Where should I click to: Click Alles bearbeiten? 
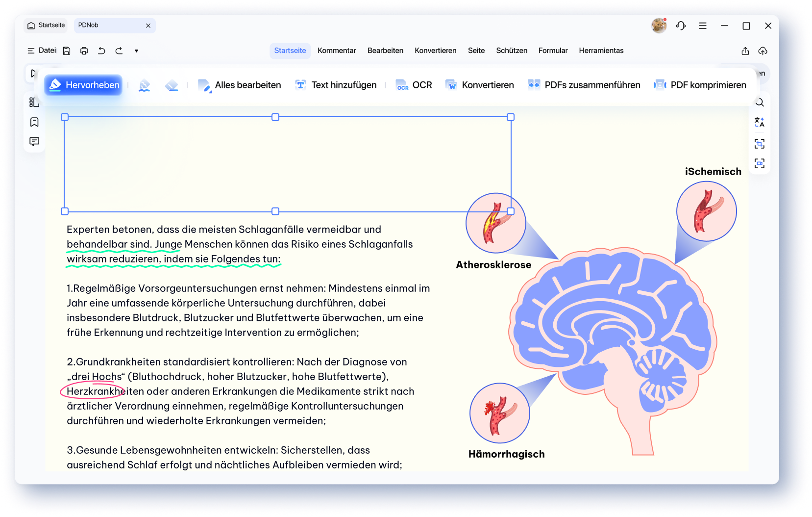pos(239,85)
